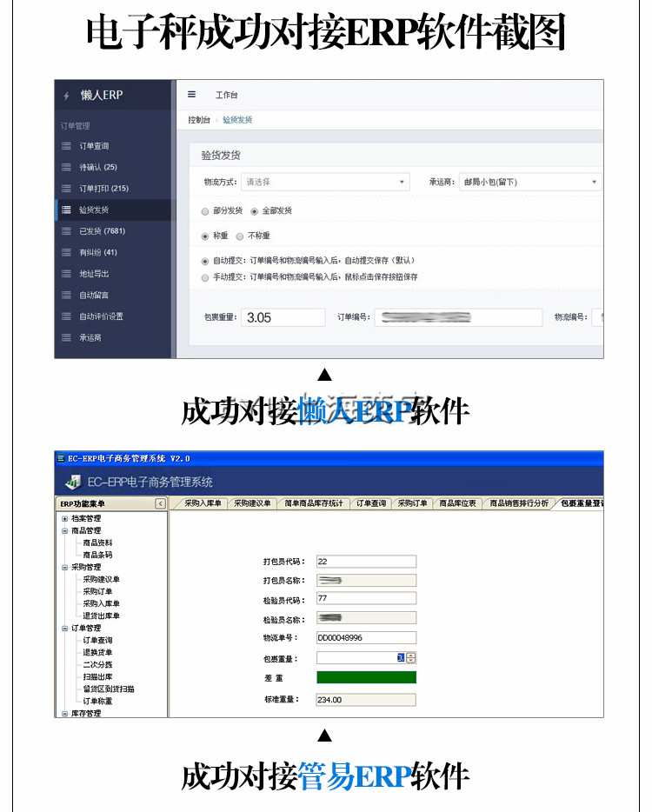
Task: Click the list icon beside 订单查询
Action: point(66,146)
